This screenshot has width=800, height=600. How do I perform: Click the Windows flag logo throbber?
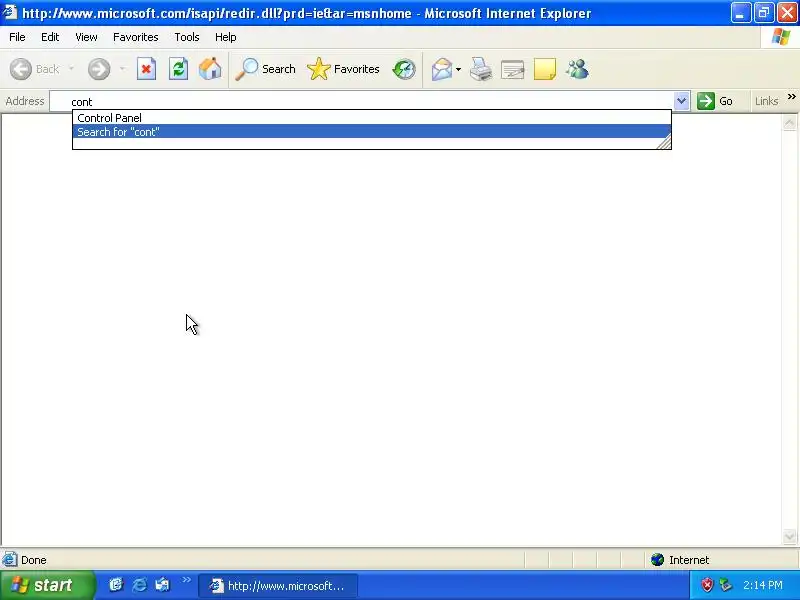pos(781,37)
